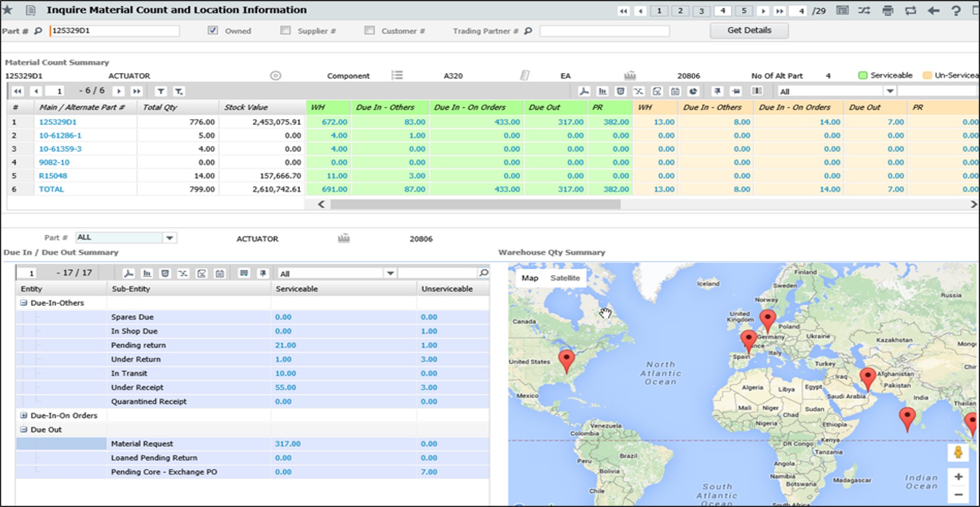Click the Get Details button

click(748, 30)
